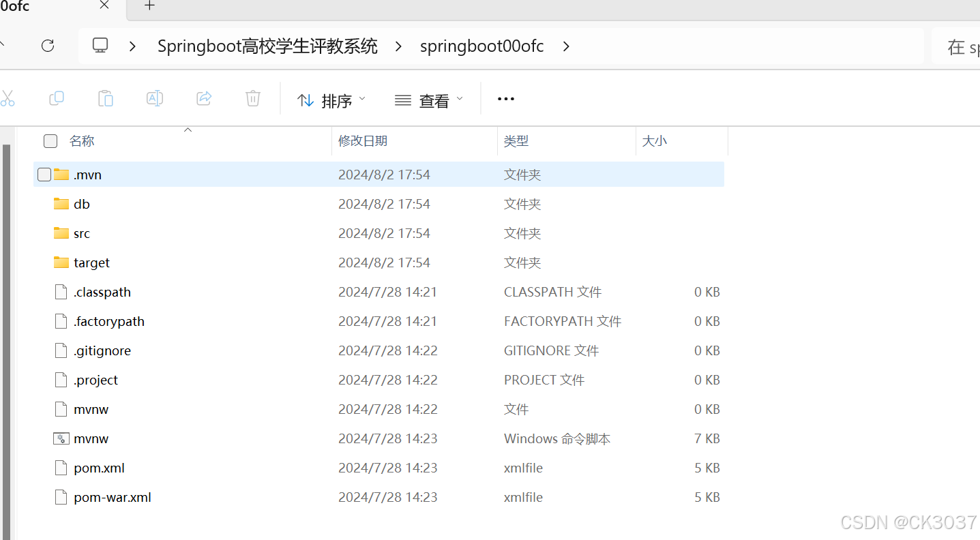Click the Delete icon in the toolbar
Viewport: 980px width, 540px height.
[x=253, y=99]
